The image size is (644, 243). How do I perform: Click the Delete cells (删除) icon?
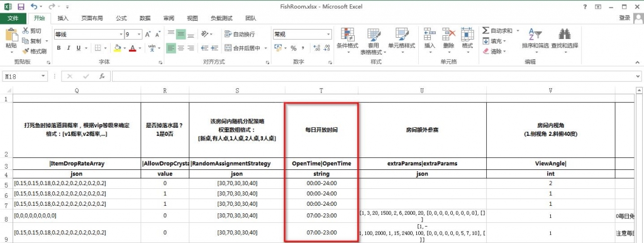(448, 34)
